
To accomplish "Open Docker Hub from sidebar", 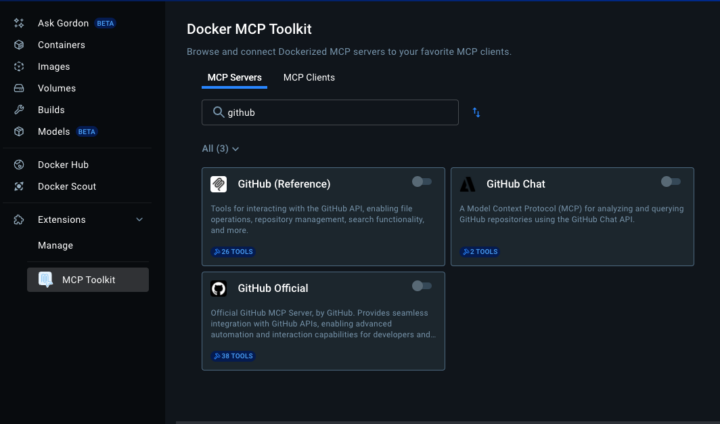I will coord(63,164).
